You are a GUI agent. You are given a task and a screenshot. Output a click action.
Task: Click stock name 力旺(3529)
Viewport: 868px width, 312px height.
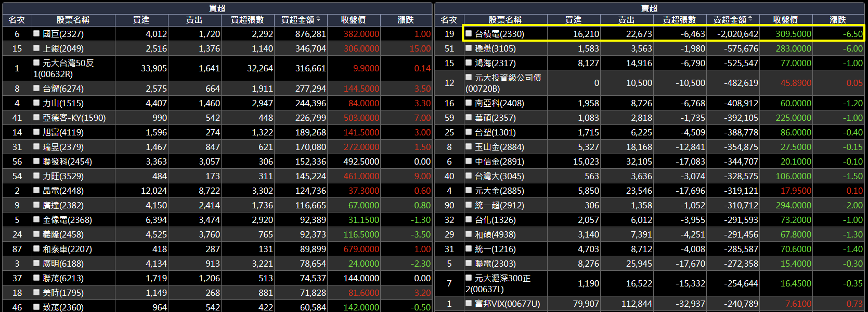(63, 176)
